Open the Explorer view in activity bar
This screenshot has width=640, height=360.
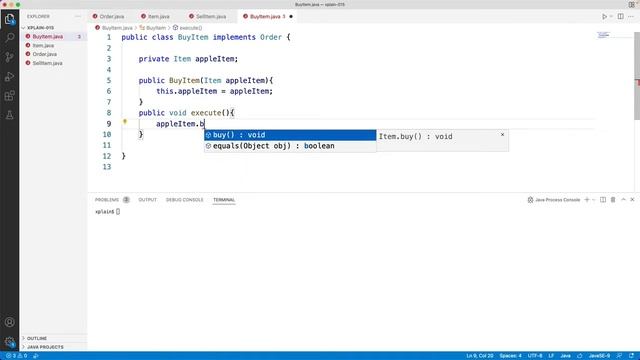[9, 19]
